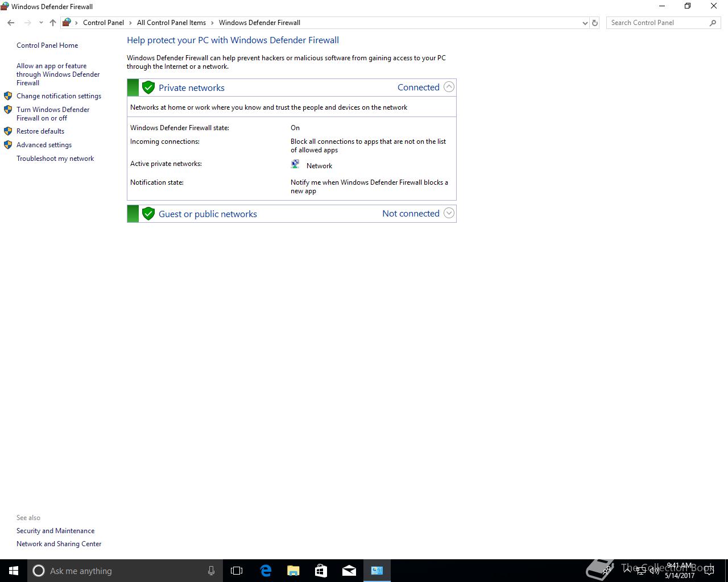Open Allow an app or feature through Firewall
This screenshot has width=728, height=582.
point(58,74)
